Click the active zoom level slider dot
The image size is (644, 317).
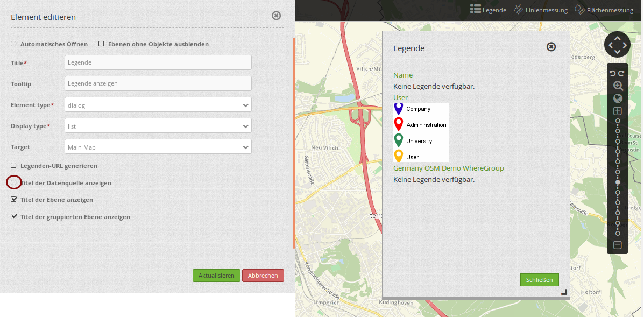click(x=618, y=182)
